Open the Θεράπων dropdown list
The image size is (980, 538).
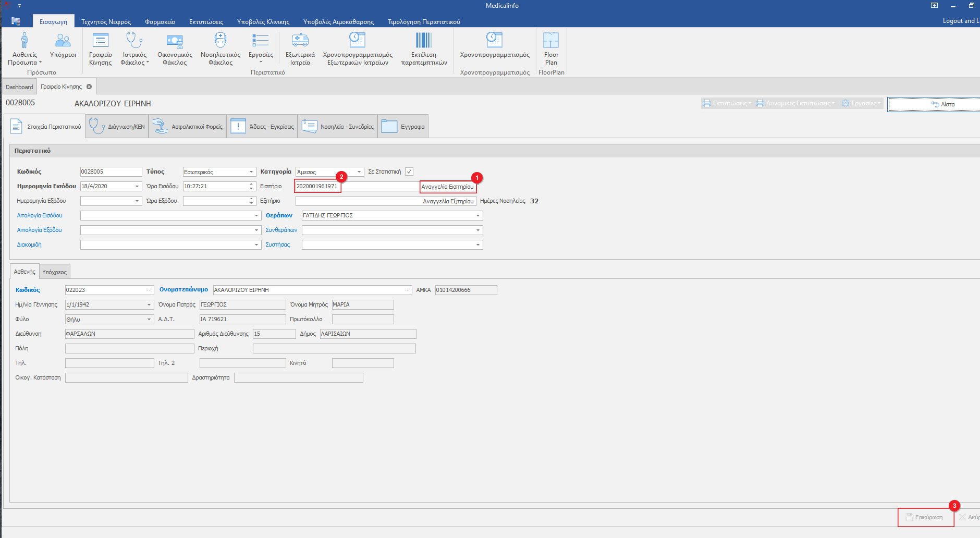coord(477,215)
